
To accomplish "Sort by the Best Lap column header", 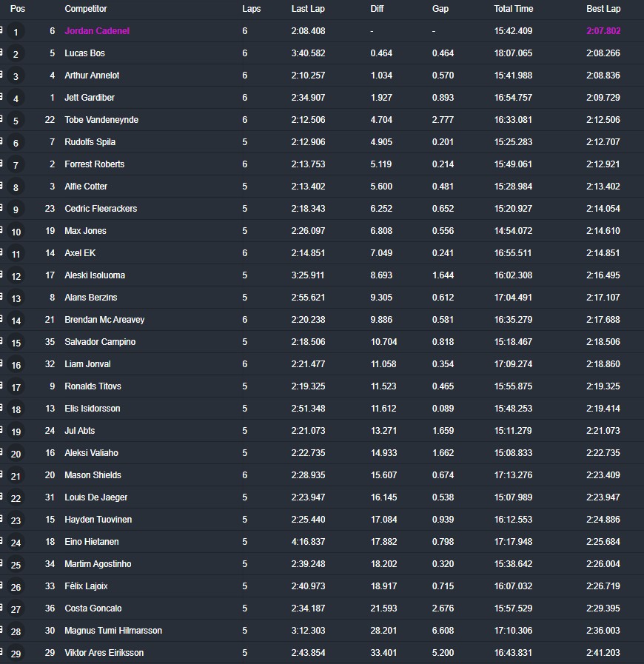I will click(x=603, y=9).
